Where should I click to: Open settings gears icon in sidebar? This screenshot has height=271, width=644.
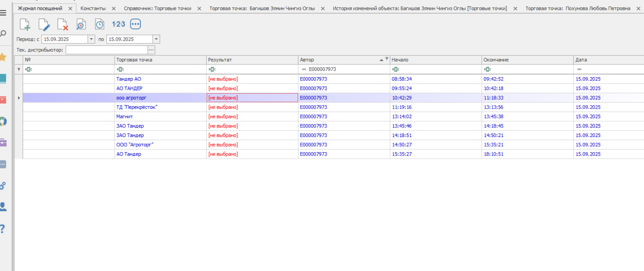pyautogui.click(x=3, y=186)
